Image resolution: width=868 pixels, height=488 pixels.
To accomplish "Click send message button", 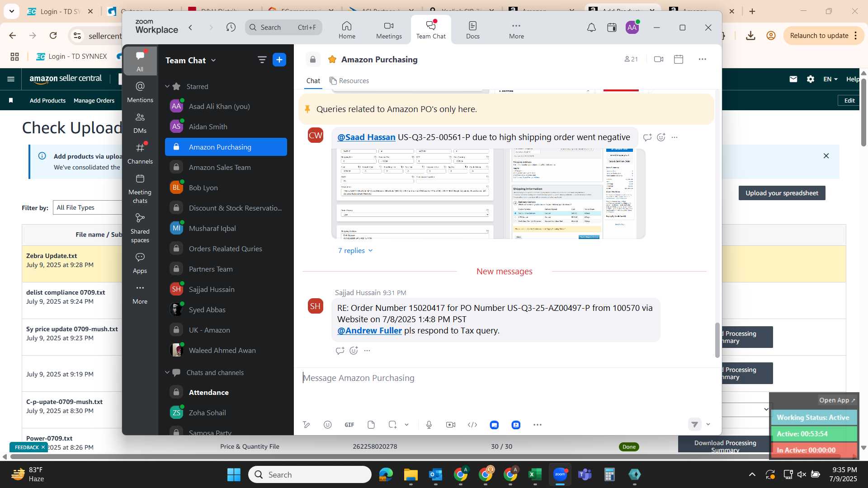I will coord(695,424).
